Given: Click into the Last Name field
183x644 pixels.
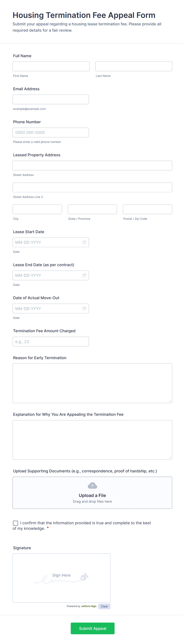Looking at the screenshot, I should click(134, 66).
